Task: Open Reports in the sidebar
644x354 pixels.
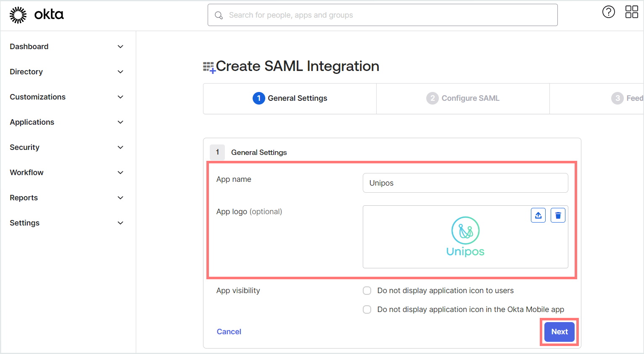Action: [24, 198]
